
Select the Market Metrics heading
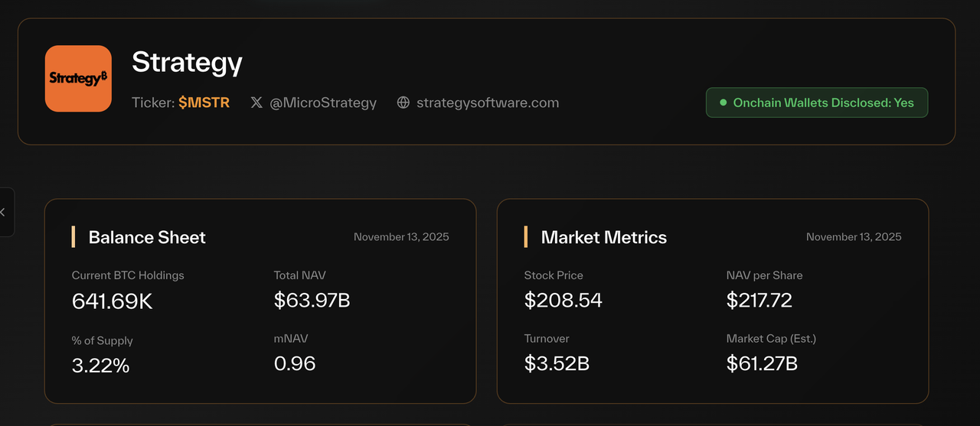click(603, 237)
